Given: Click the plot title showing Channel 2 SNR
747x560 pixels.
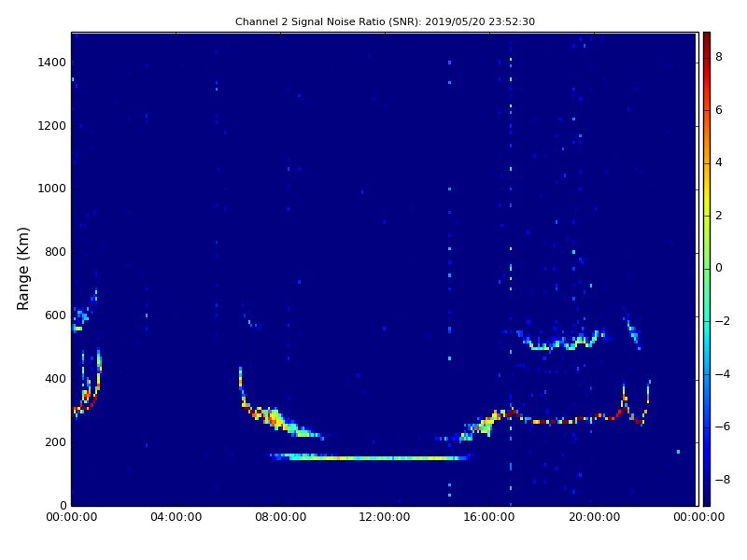Looking at the screenshot, I should 385,21.
